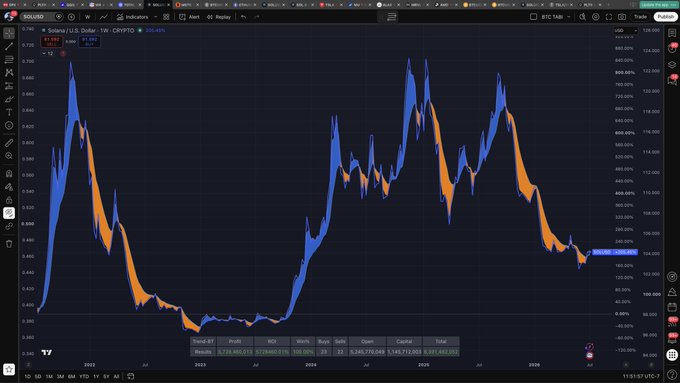Publish the chart idea
Image resolution: width=680 pixels, height=383 pixels.
[x=666, y=17]
